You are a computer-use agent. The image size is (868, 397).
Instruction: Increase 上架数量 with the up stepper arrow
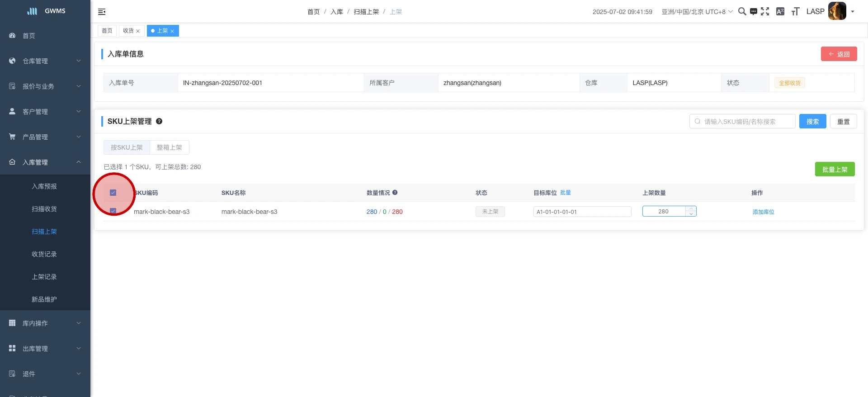[691, 209]
